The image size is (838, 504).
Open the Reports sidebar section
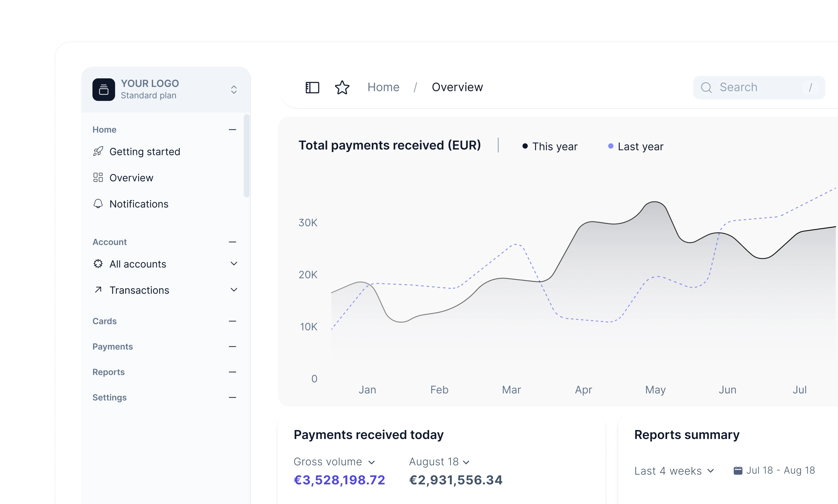(x=108, y=372)
